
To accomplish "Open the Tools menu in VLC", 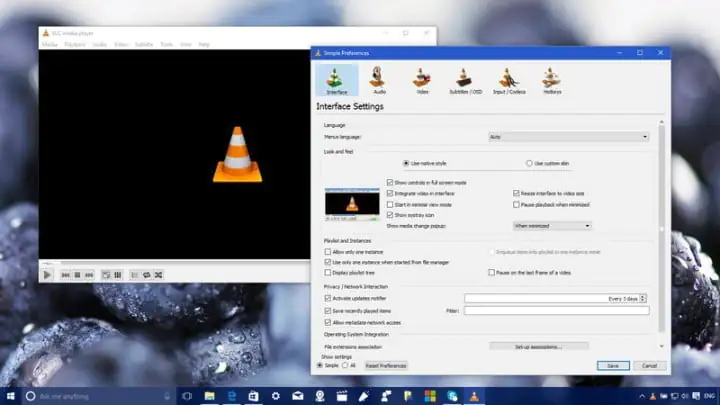I will tap(166, 44).
